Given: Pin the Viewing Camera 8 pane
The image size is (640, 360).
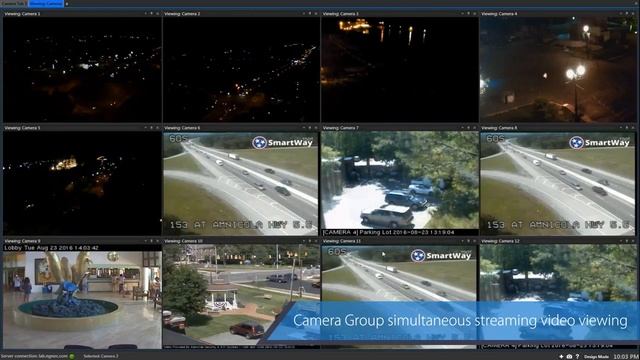Looking at the screenshot, I should [x=627, y=128].
